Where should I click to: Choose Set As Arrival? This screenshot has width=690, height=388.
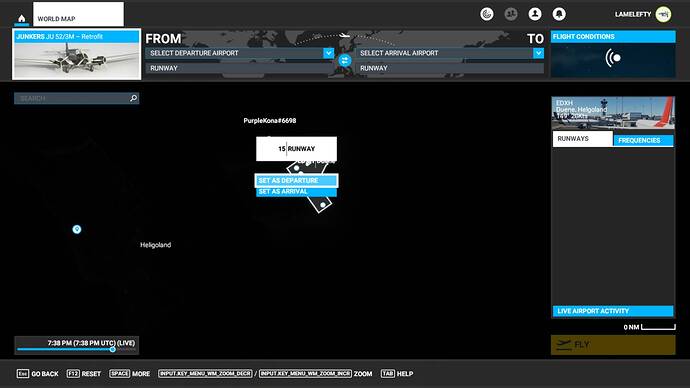coord(297,192)
